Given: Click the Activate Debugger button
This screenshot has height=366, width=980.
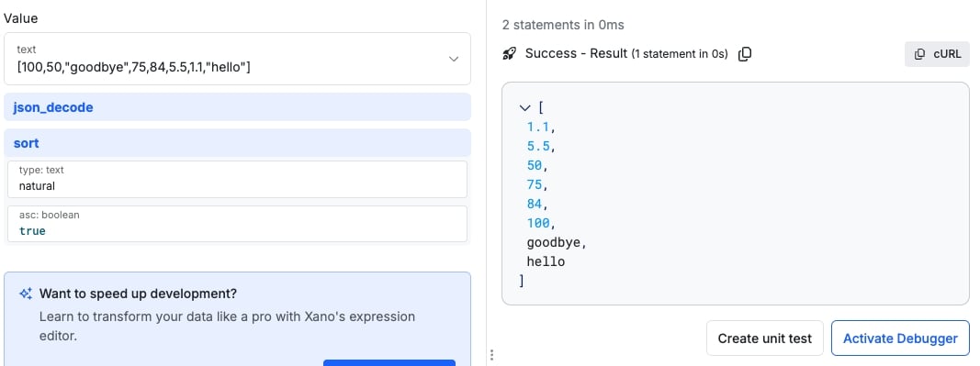Looking at the screenshot, I should pos(900,338).
